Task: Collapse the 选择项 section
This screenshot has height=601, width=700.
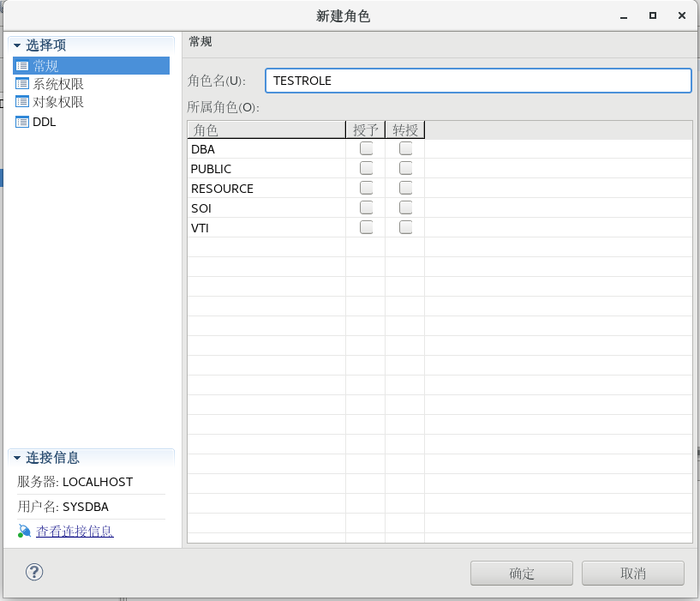Action: pyautogui.click(x=19, y=45)
